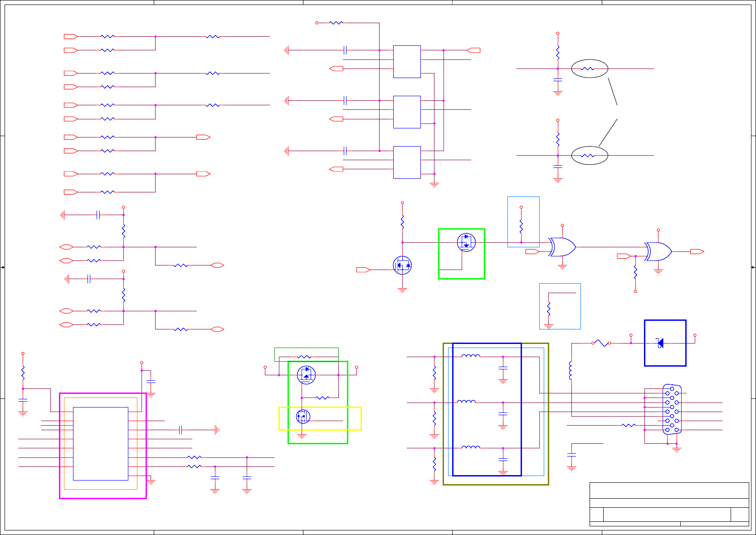Select the Schottky diode inside the blue box
The height and width of the screenshot is (535, 756).
coord(660,343)
